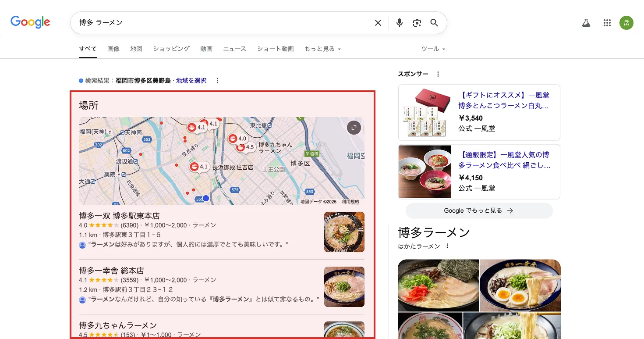The image size is (644, 339).
Task: Open three-dot menu next to スポンサー
Action: 438,74
